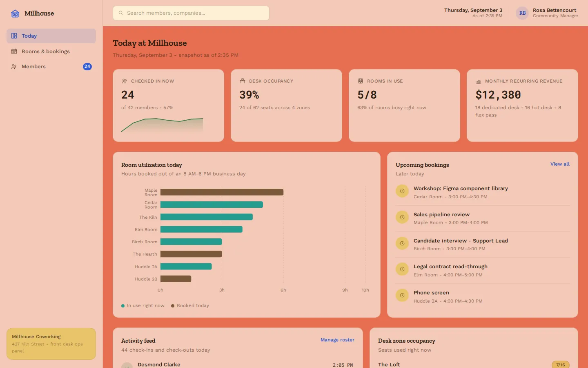588x368 pixels.
Task: Click the magnifier icon in search box
Action: 121,13
